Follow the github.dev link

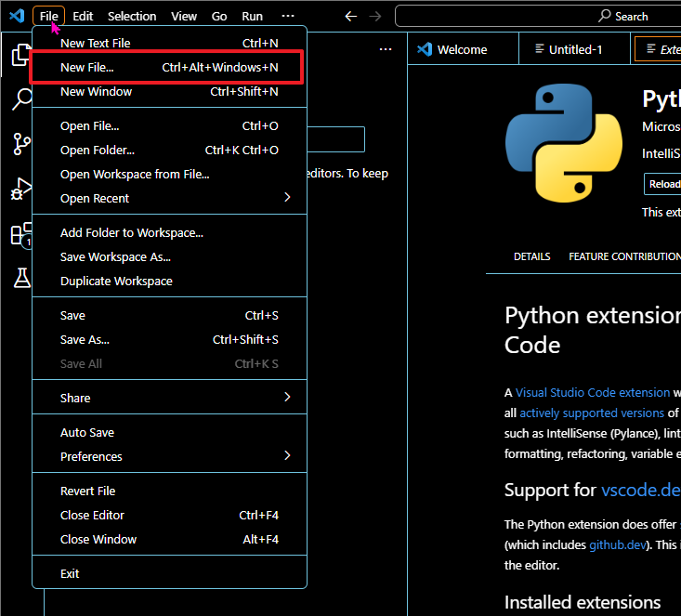pos(618,545)
